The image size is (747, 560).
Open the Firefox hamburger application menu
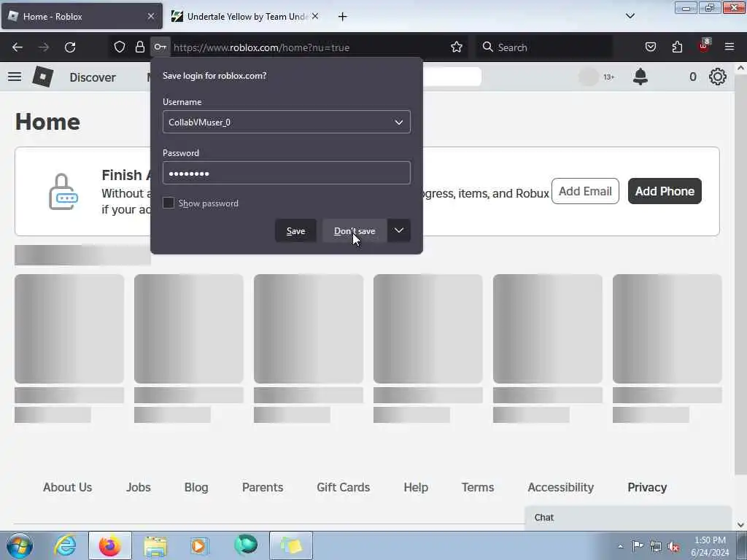click(729, 47)
